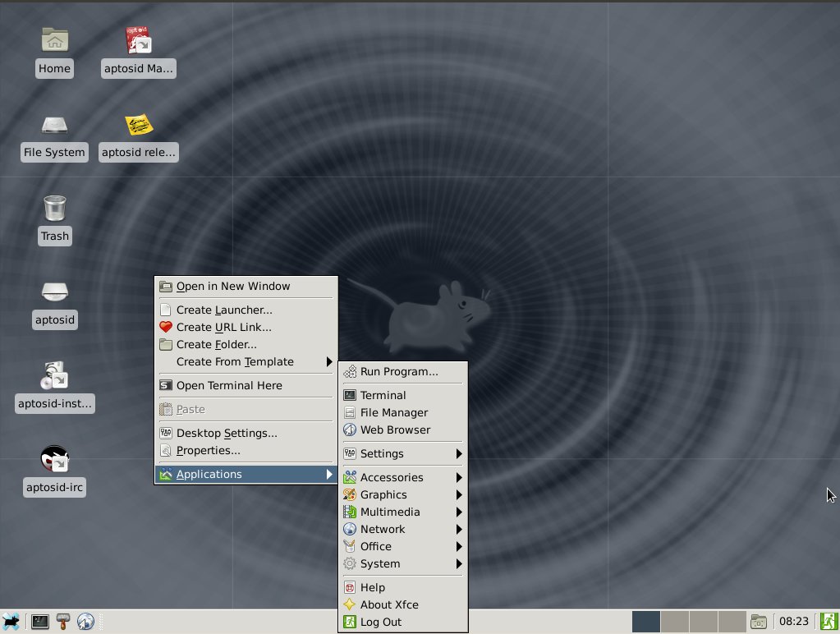
Task: Switch to the second workspace
Action: coord(675,622)
